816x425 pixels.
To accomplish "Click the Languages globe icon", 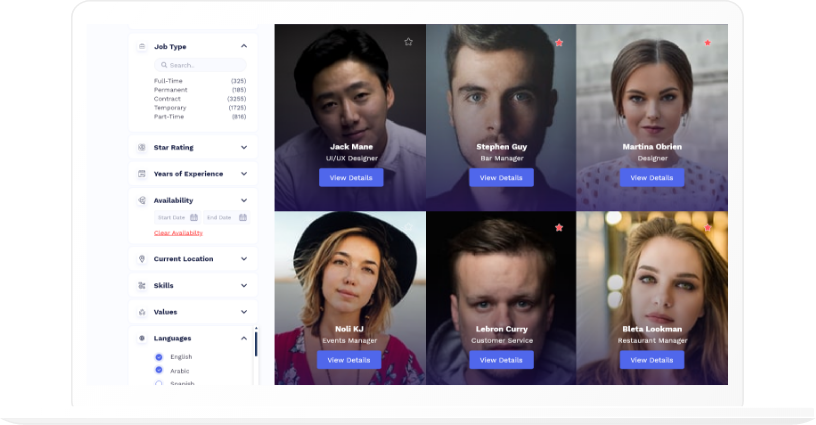I will [142, 339].
